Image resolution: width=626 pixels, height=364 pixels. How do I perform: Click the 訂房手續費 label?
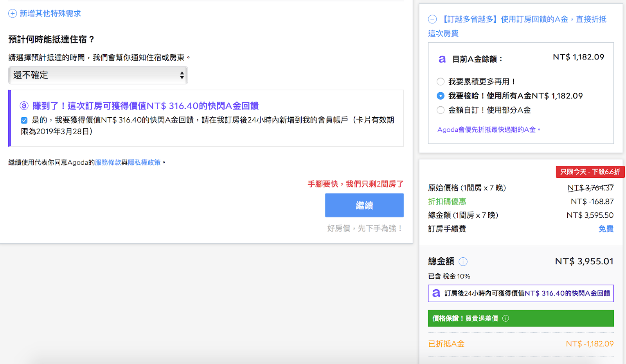[x=447, y=229]
